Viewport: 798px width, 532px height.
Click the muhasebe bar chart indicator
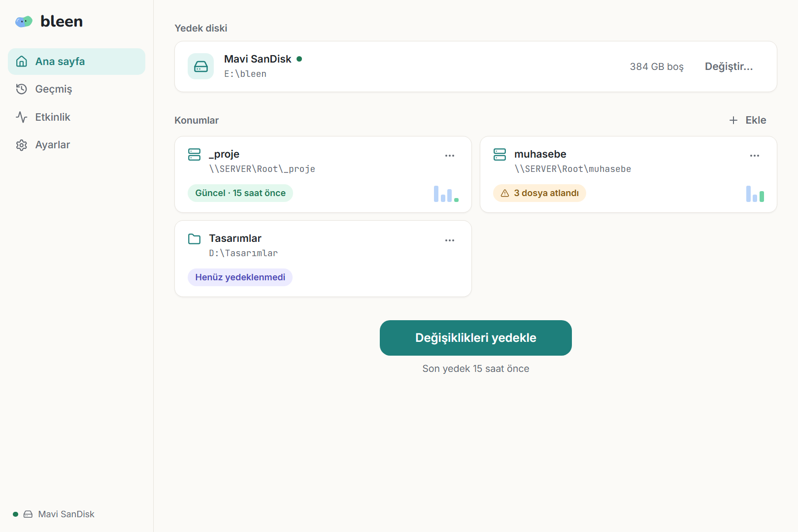(x=755, y=194)
